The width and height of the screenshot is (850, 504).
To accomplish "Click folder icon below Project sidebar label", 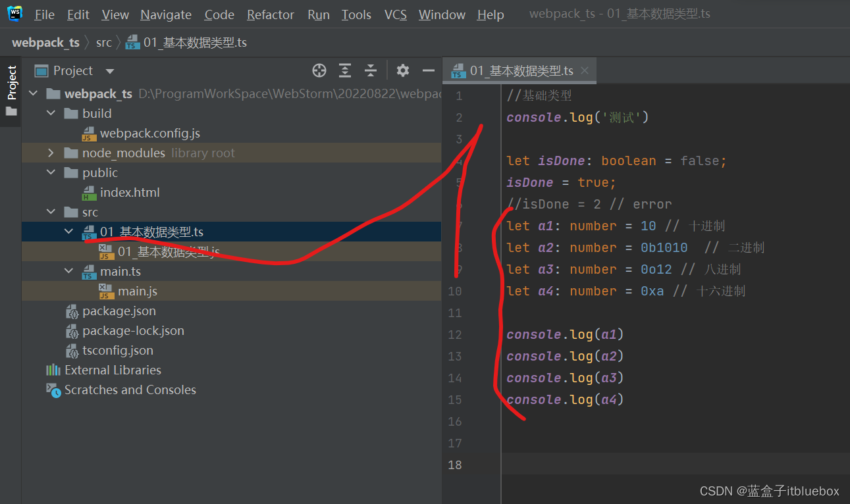I will (x=11, y=111).
